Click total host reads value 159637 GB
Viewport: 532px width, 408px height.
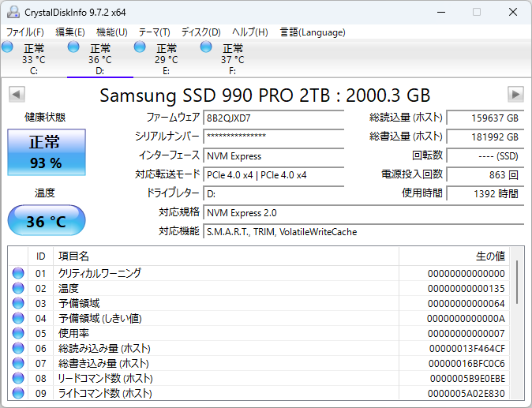[x=485, y=118]
